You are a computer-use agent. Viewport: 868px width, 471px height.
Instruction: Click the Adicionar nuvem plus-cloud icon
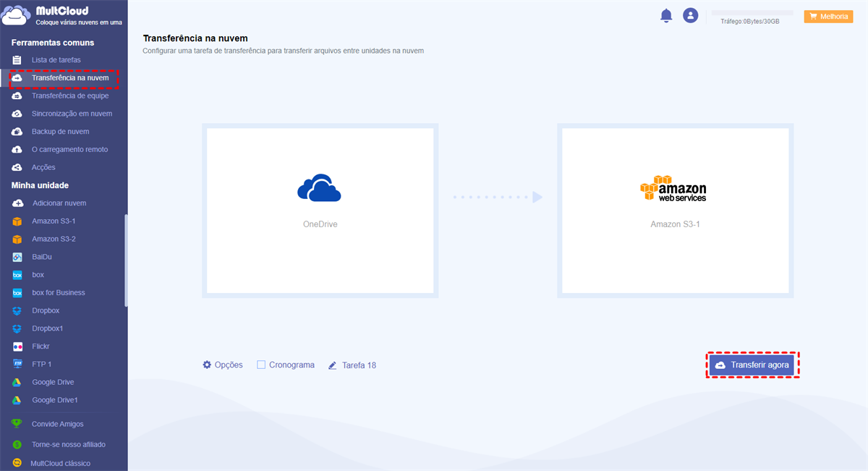[x=17, y=203]
